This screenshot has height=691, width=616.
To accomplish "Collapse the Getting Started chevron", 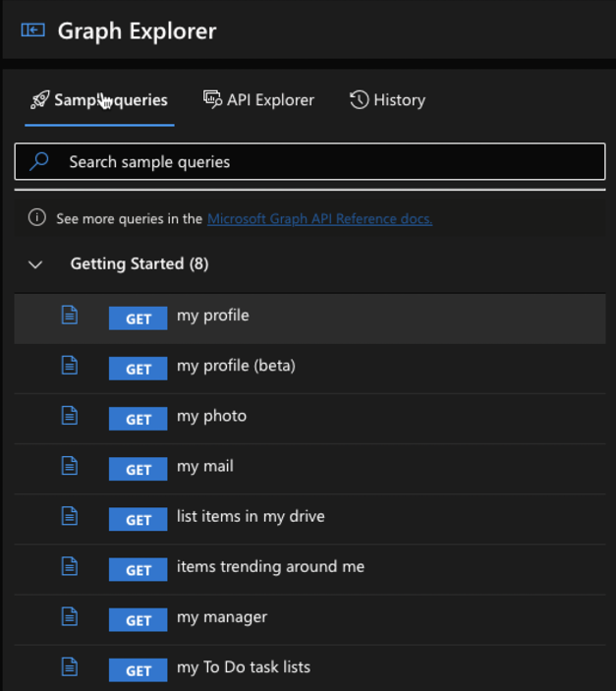I will (x=35, y=264).
